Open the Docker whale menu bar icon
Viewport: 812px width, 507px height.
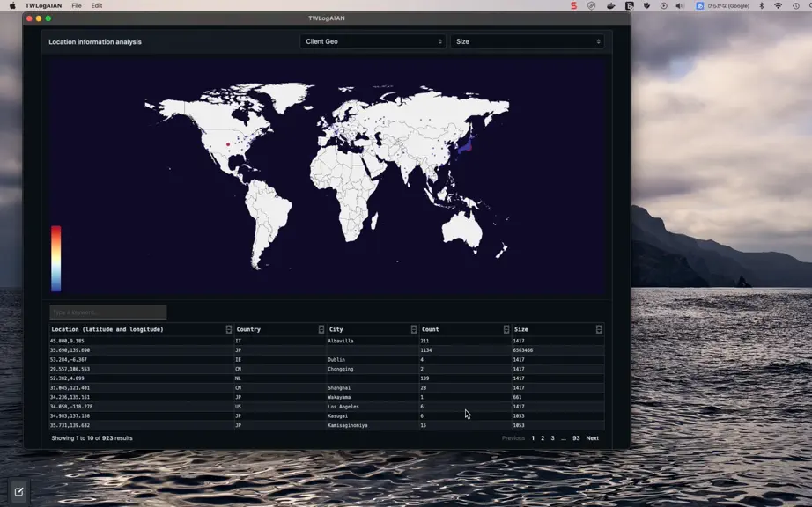point(610,5)
